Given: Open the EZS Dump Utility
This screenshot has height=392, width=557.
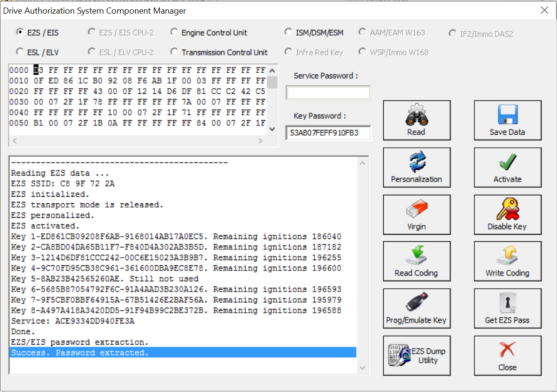Looking at the screenshot, I should [417, 355].
